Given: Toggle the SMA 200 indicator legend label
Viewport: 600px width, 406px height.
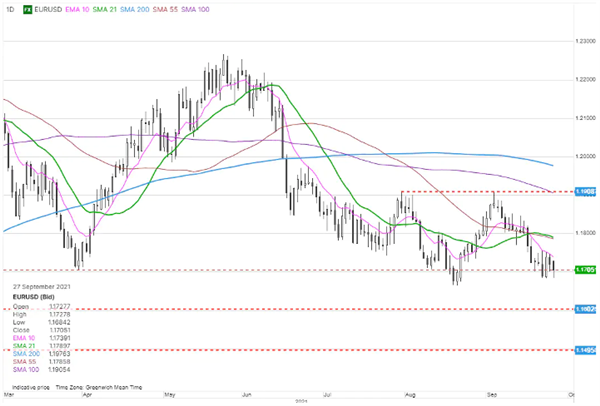Looking at the screenshot, I should point(135,10).
